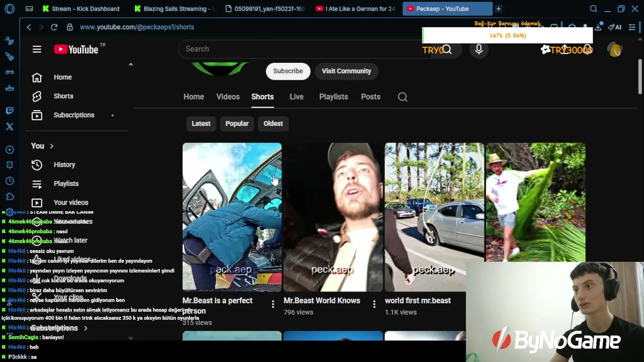644x362 pixels.
Task: Collapse the sidebar using the up arrow
Action: (x=131, y=64)
